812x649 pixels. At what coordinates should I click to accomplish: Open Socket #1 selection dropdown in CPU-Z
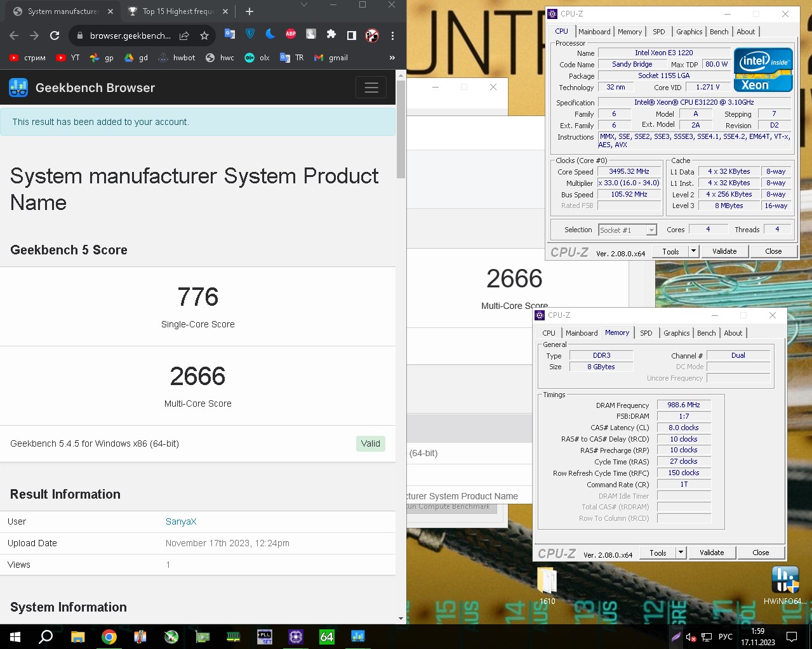click(x=628, y=230)
